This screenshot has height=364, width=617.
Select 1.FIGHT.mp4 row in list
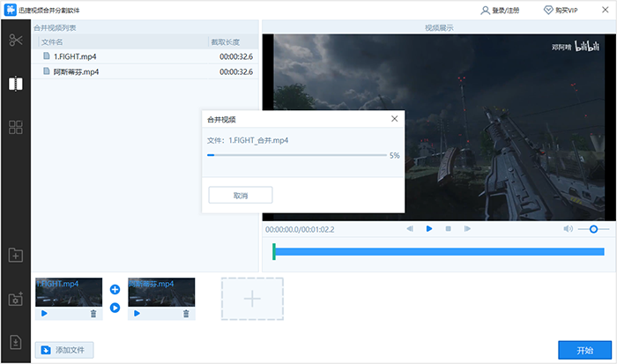click(145, 56)
